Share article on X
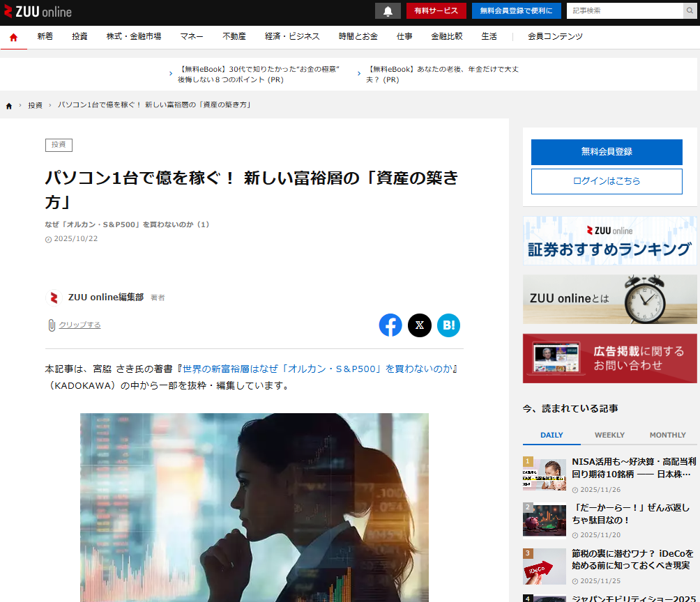Screen dimensions: 700x602 (420, 325)
